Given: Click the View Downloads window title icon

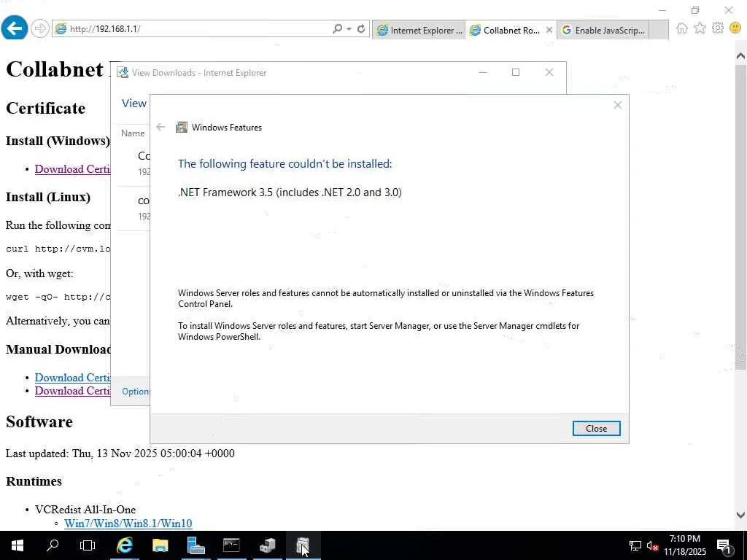Looking at the screenshot, I should pyautogui.click(x=123, y=72).
